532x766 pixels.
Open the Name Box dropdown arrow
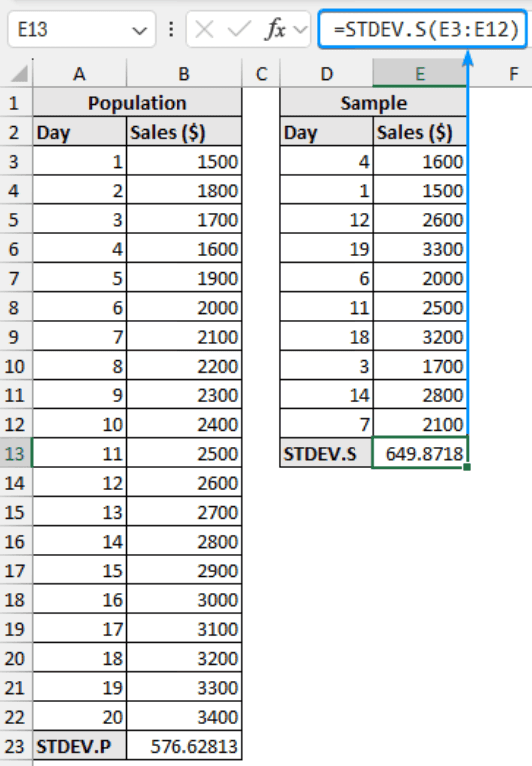(x=138, y=28)
